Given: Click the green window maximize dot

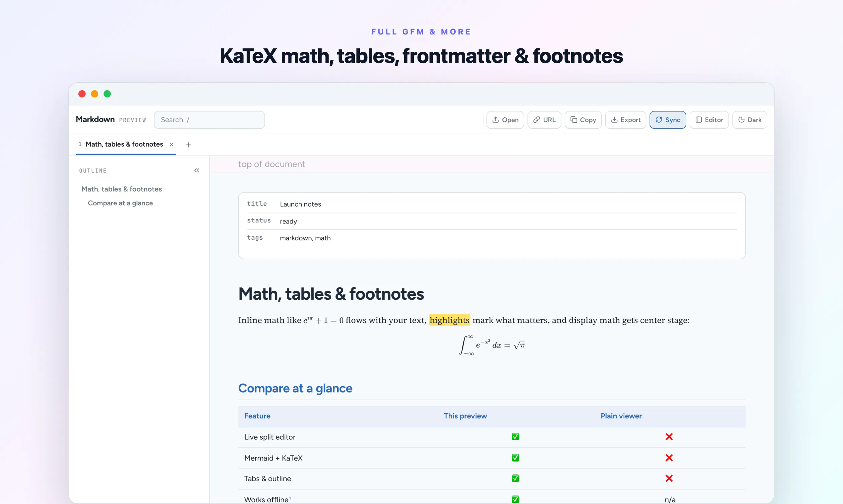Looking at the screenshot, I should pyautogui.click(x=107, y=94).
